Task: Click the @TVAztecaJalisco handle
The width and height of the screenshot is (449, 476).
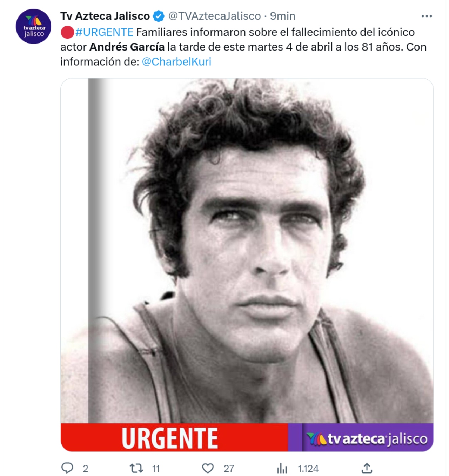Action: (x=215, y=16)
